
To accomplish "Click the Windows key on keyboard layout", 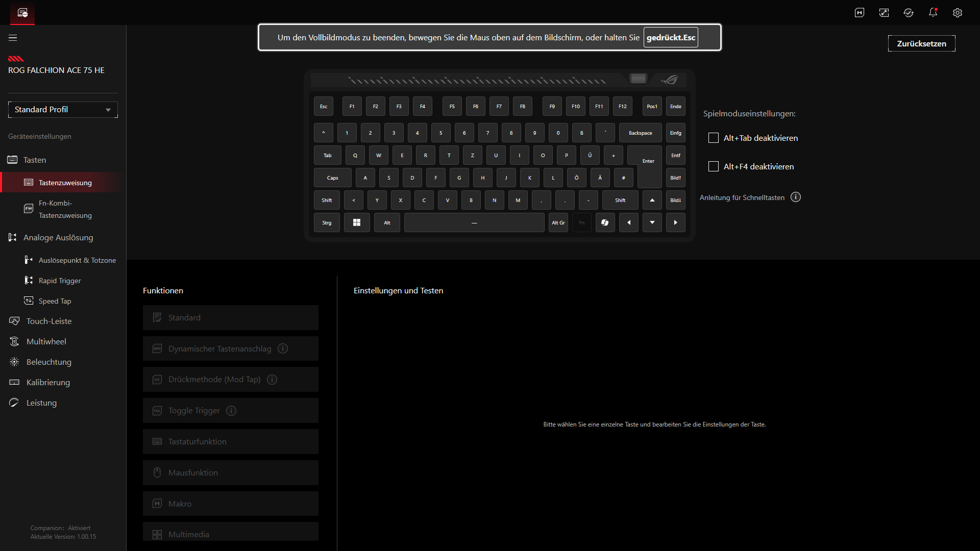I will pyautogui.click(x=357, y=223).
